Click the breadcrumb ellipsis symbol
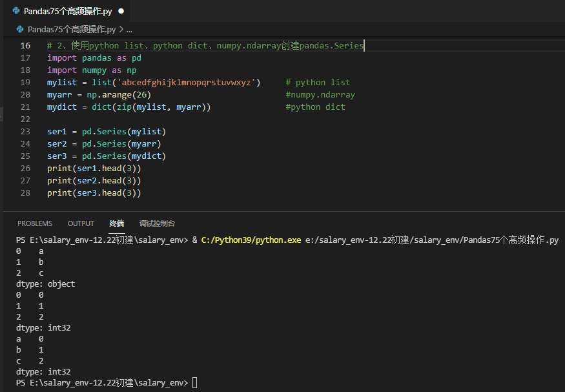Screen dimensions: 565x392 [129, 30]
